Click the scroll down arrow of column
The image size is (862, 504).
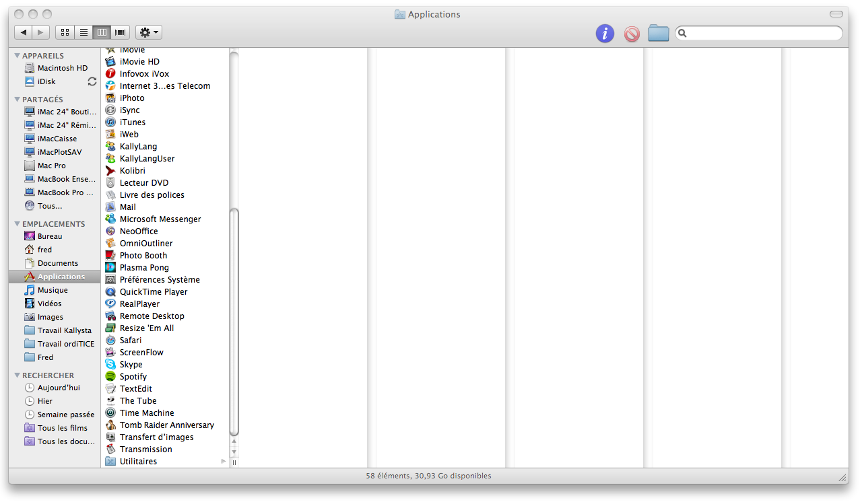234,452
